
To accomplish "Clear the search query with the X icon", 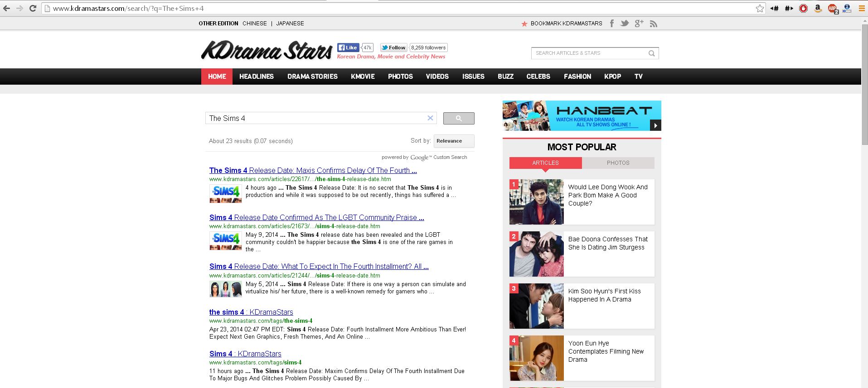I will pos(430,118).
